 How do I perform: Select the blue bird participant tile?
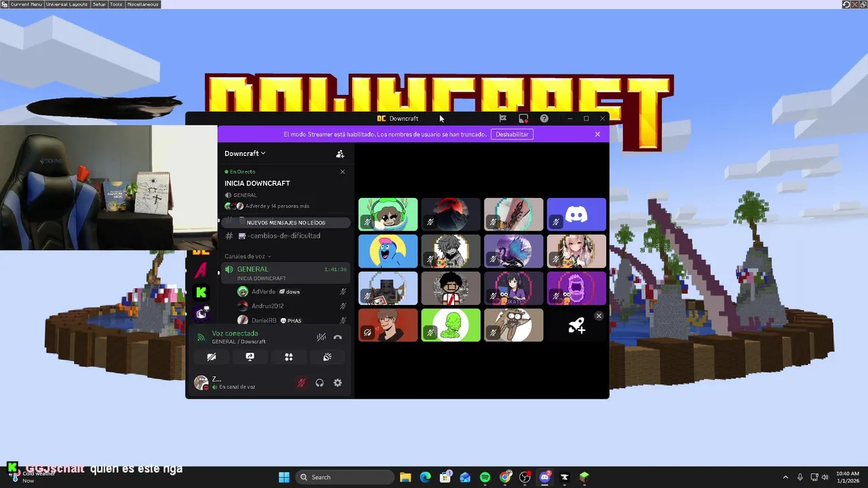pos(388,251)
